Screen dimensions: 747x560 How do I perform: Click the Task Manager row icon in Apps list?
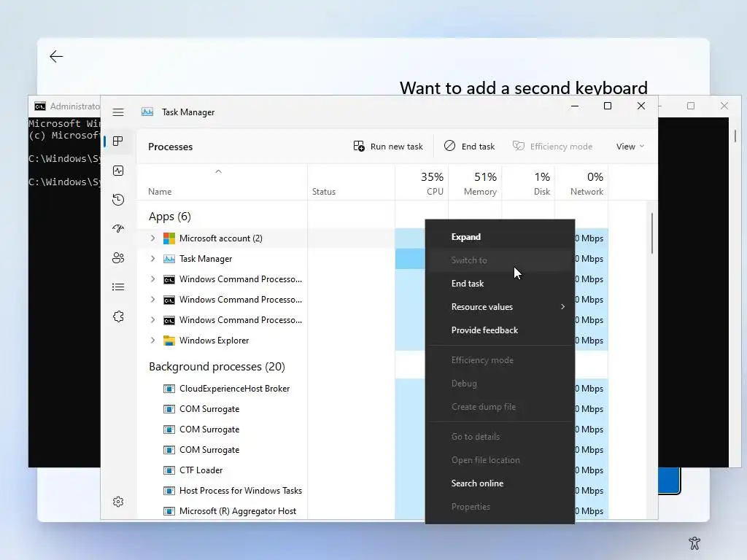click(169, 259)
